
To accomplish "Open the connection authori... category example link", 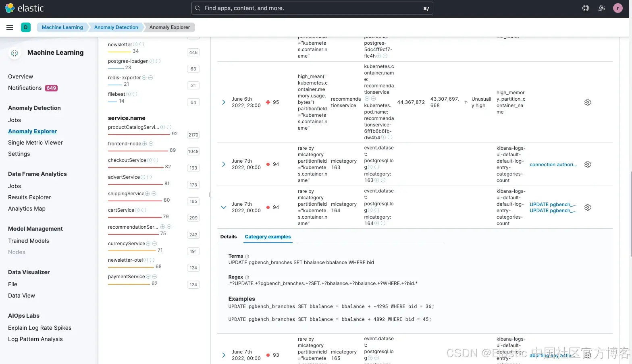I will tap(553, 165).
